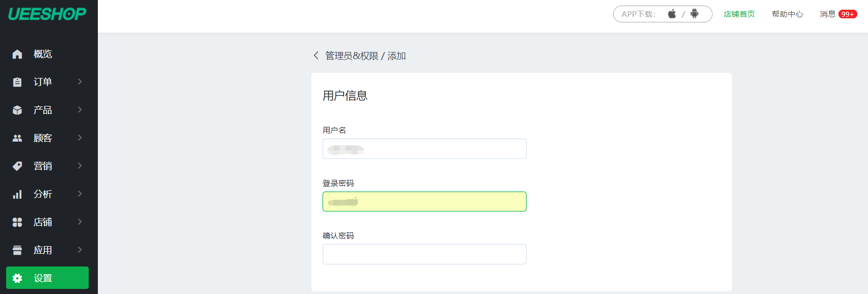Click the storefront icon for 应用
The width and height of the screenshot is (868, 294).
pos(17,250)
